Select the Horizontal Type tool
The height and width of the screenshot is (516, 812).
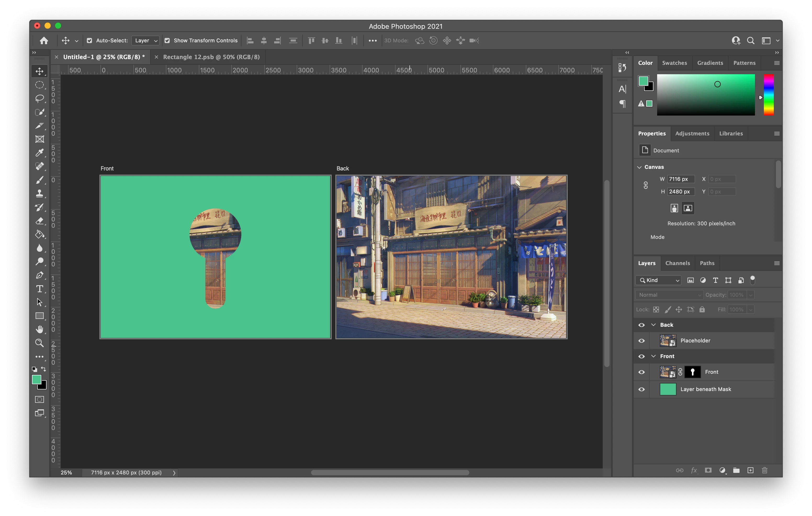click(40, 289)
